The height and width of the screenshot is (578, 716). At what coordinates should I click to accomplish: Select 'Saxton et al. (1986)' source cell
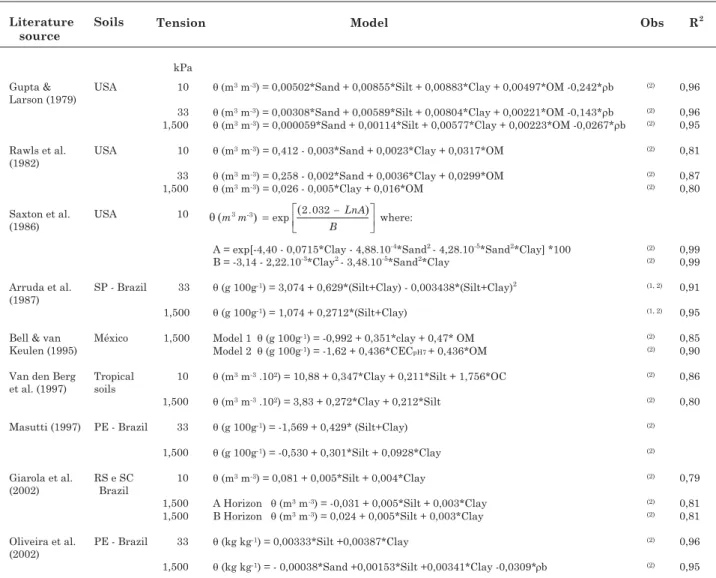pyautogui.click(x=39, y=220)
